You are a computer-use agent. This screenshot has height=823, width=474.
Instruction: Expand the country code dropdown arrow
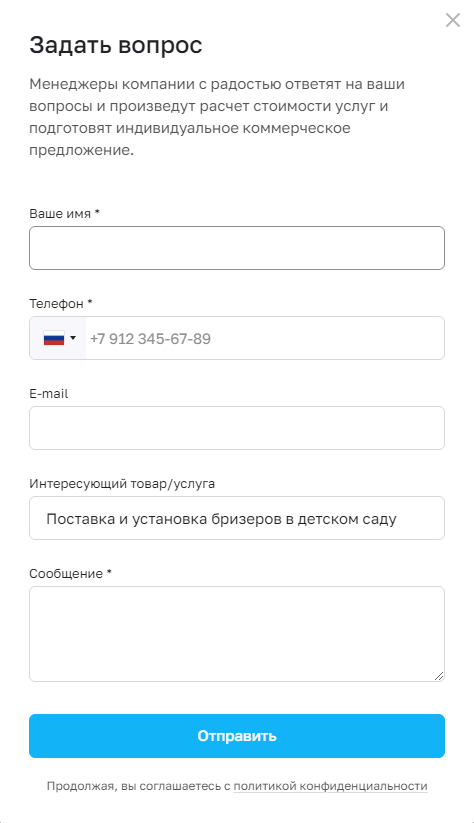tap(73, 338)
